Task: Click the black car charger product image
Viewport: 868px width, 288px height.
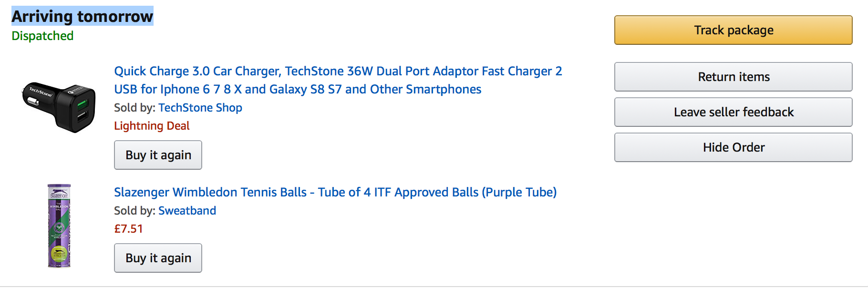Action: [59, 106]
